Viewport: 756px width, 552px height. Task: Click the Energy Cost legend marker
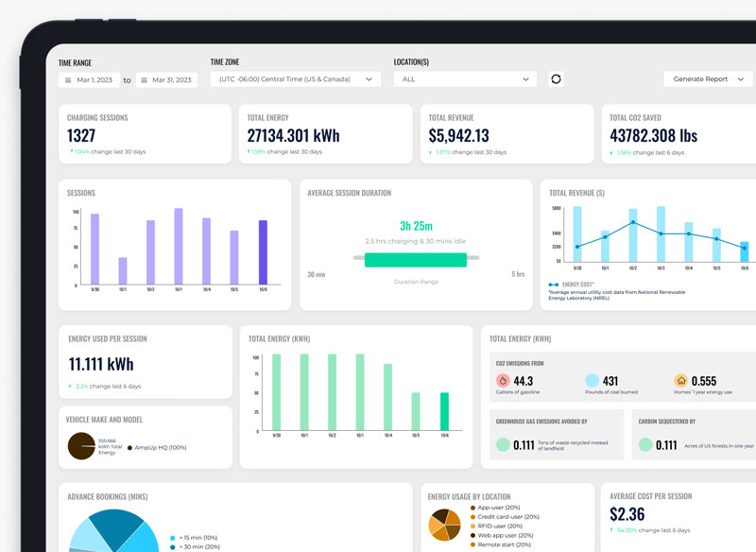point(554,285)
